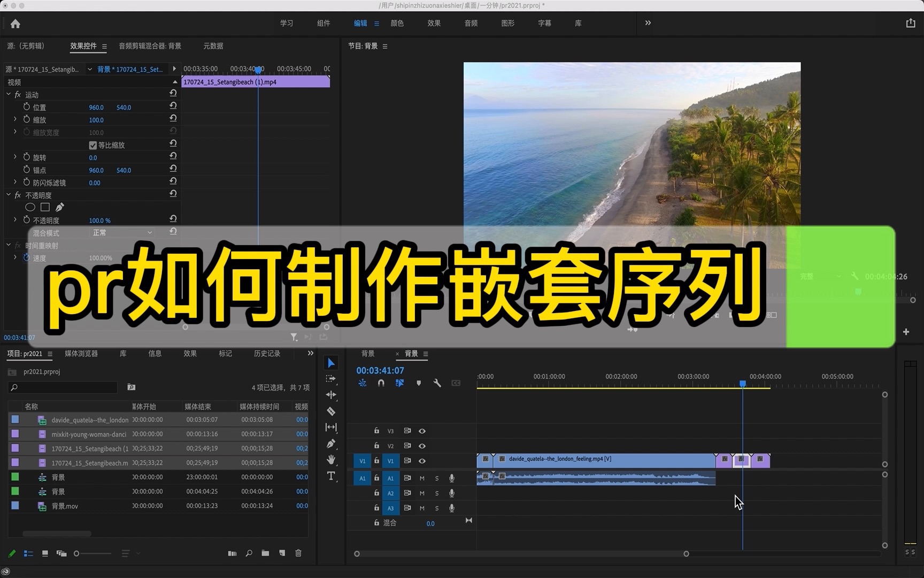924x578 pixels.
Task: Collapse the Motion effect group
Action: coord(9,94)
